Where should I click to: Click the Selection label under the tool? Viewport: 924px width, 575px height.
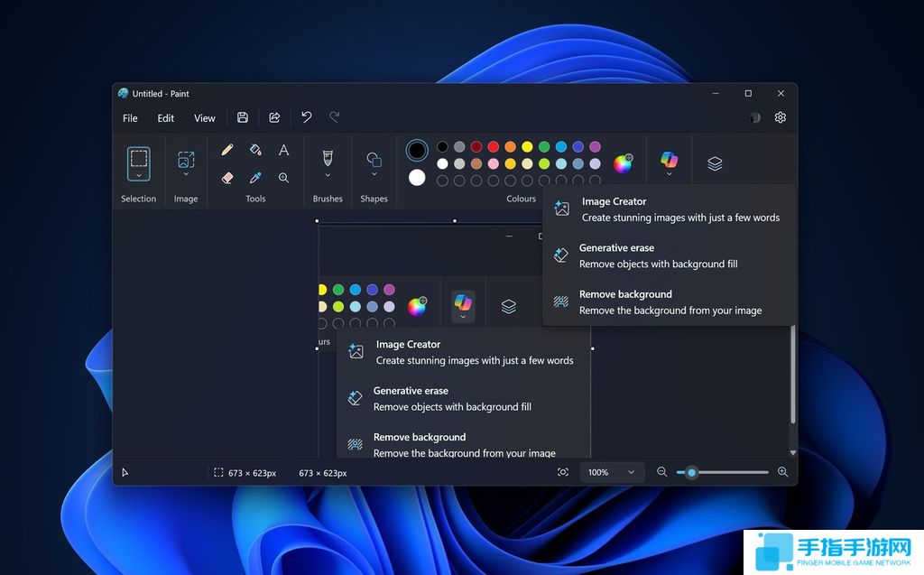point(138,199)
